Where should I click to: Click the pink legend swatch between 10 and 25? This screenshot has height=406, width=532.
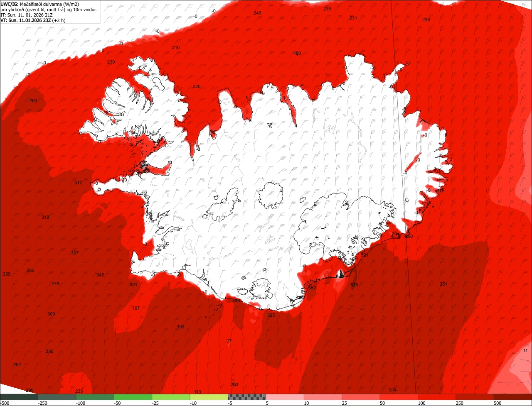coord(323,397)
